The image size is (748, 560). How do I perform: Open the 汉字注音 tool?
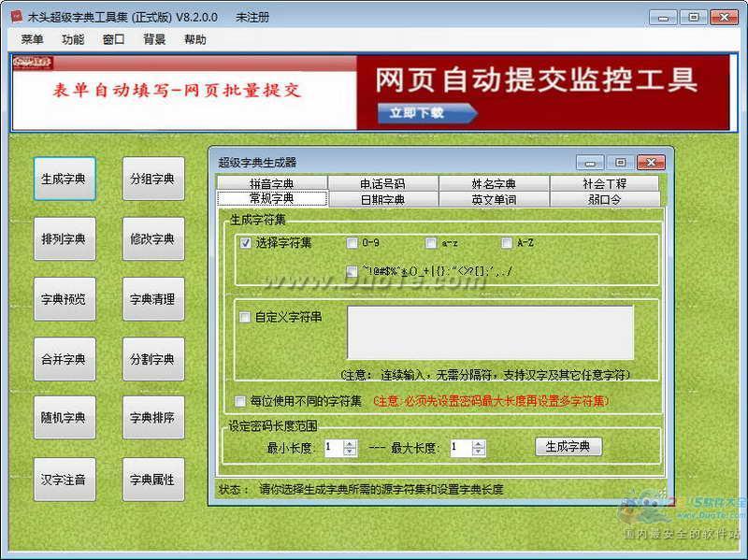(65, 480)
